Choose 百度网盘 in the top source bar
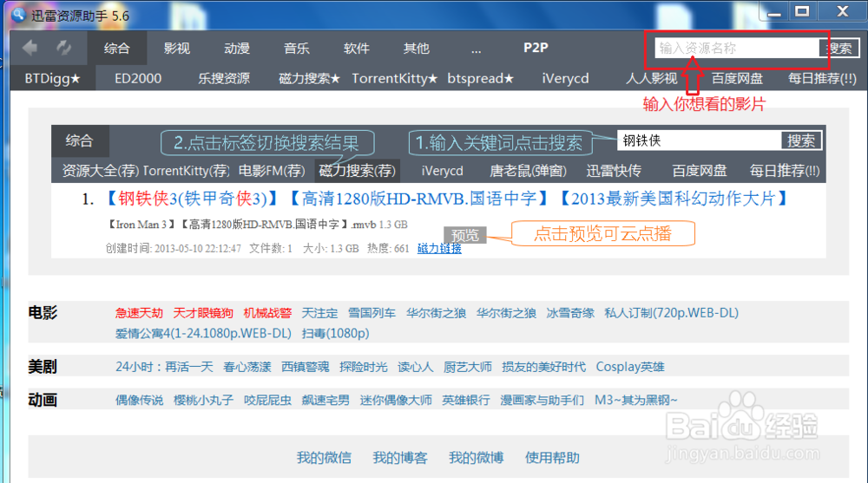Viewport: 868px width, 483px height. coord(737,79)
